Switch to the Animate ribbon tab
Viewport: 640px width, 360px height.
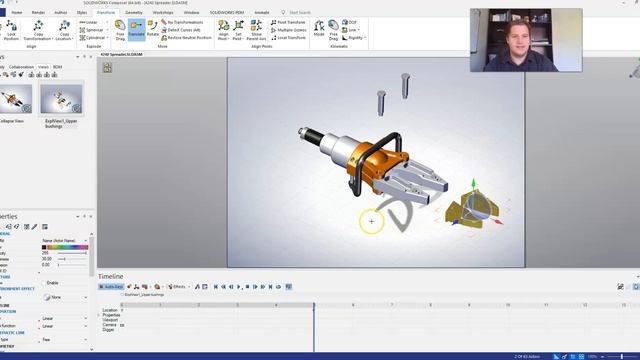click(x=262, y=13)
